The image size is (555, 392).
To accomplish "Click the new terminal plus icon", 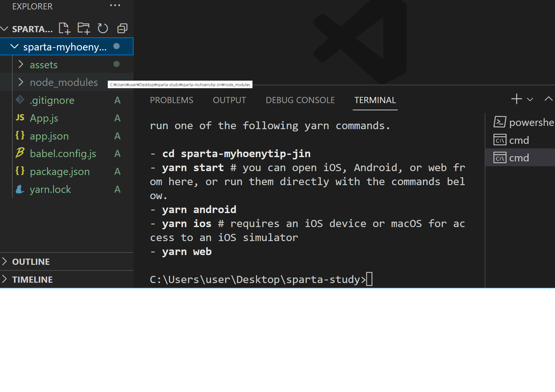I will click(517, 99).
